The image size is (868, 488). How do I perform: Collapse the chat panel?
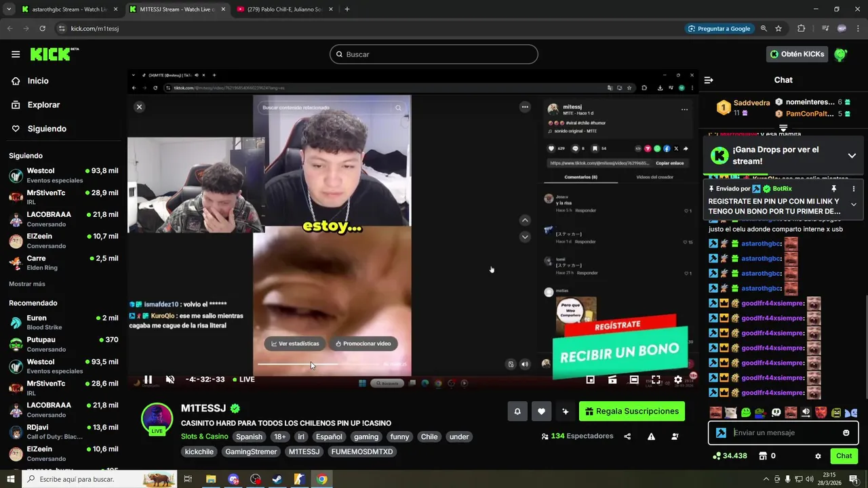[x=709, y=80]
